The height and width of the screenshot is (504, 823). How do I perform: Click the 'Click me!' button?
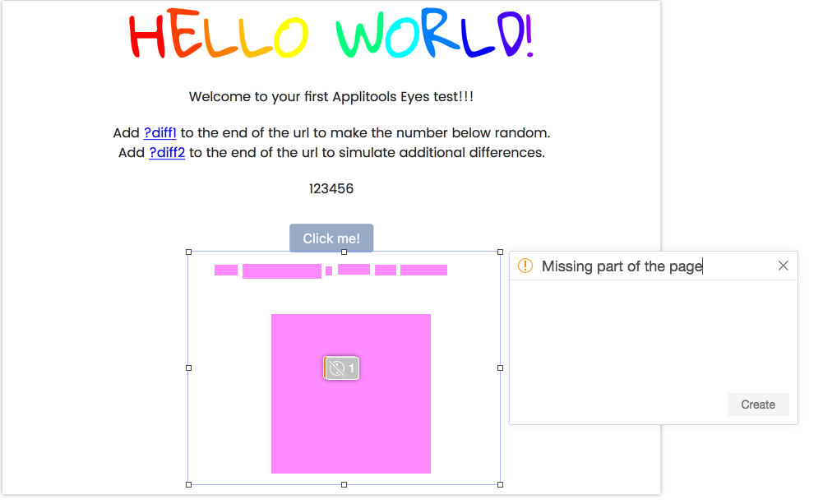[331, 238]
